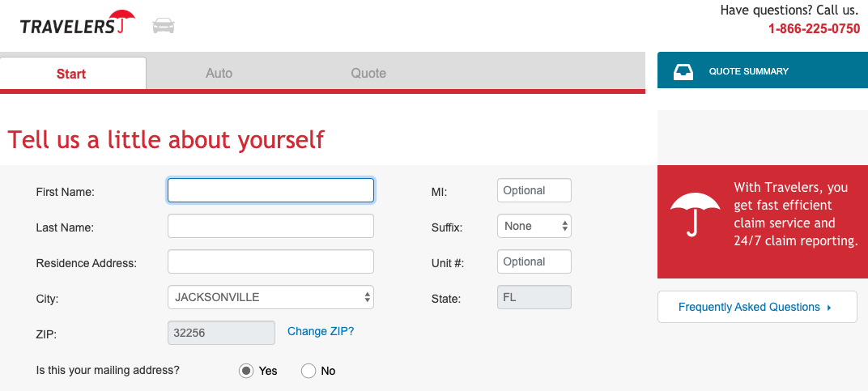Click the Change ZIP? link

coord(321,331)
